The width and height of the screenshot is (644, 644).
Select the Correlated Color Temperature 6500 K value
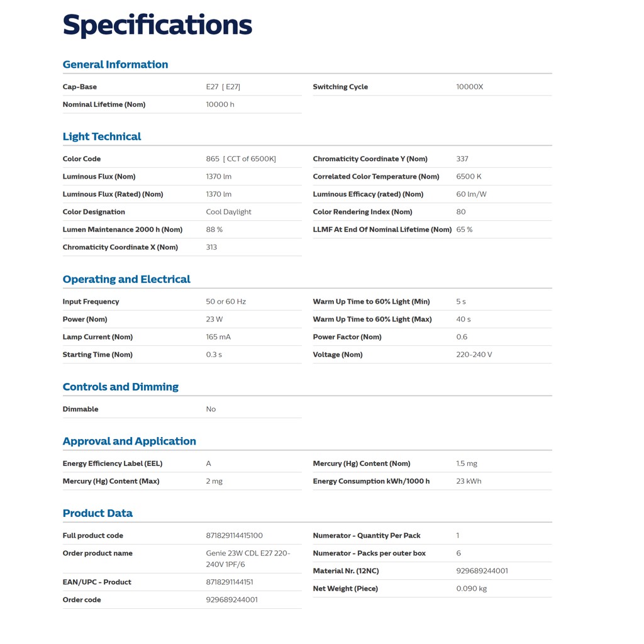coord(469,177)
